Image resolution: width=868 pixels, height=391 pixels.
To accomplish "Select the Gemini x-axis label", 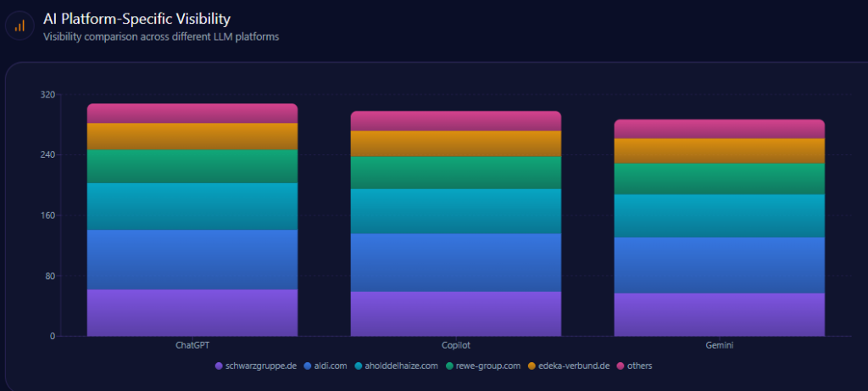I will point(720,346).
